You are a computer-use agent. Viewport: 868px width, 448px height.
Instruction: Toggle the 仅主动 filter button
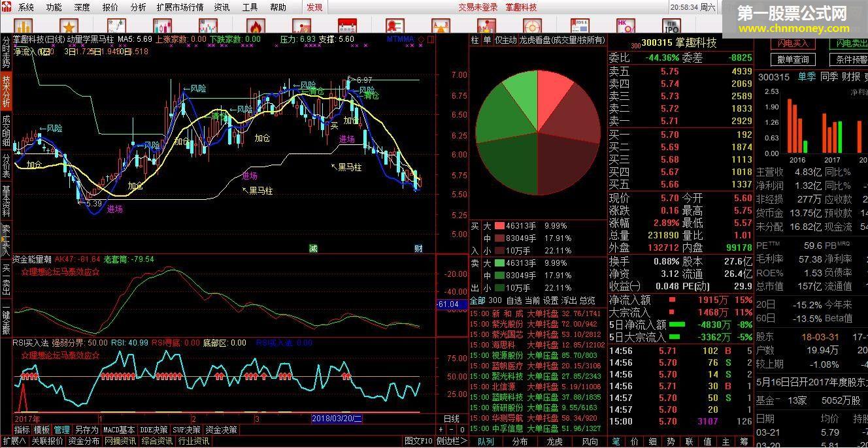(505, 40)
